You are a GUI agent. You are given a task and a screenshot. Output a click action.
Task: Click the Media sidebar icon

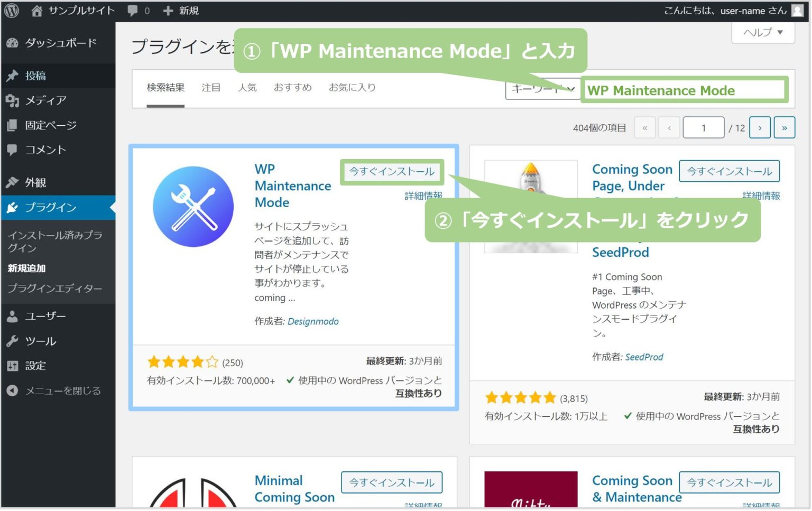12,100
